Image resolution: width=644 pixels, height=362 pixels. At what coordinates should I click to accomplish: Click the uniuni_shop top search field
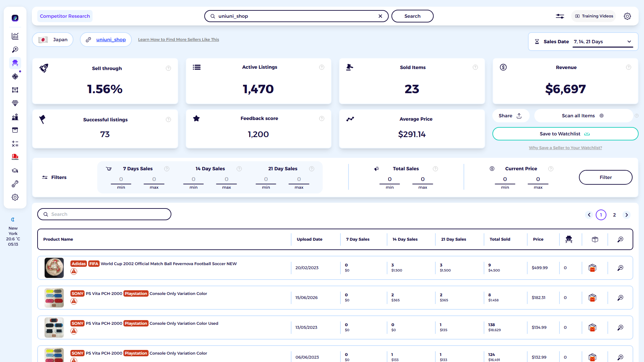click(x=297, y=16)
